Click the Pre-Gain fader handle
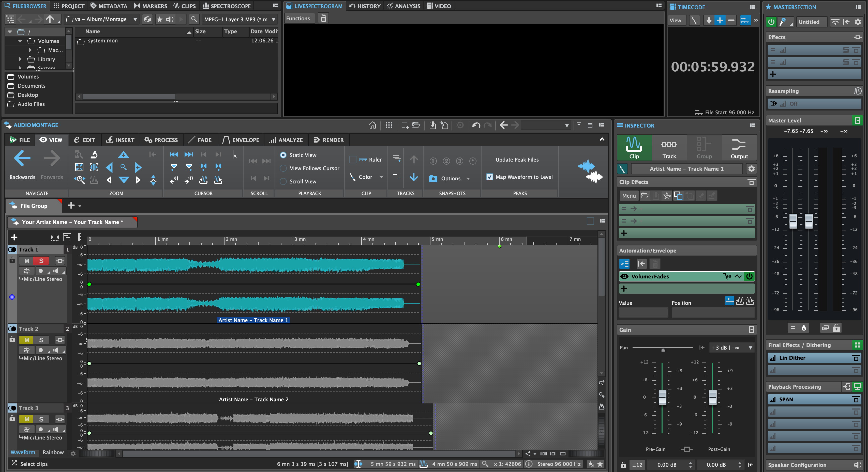This screenshot has width=868, height=472. click(x=662, y=397)
